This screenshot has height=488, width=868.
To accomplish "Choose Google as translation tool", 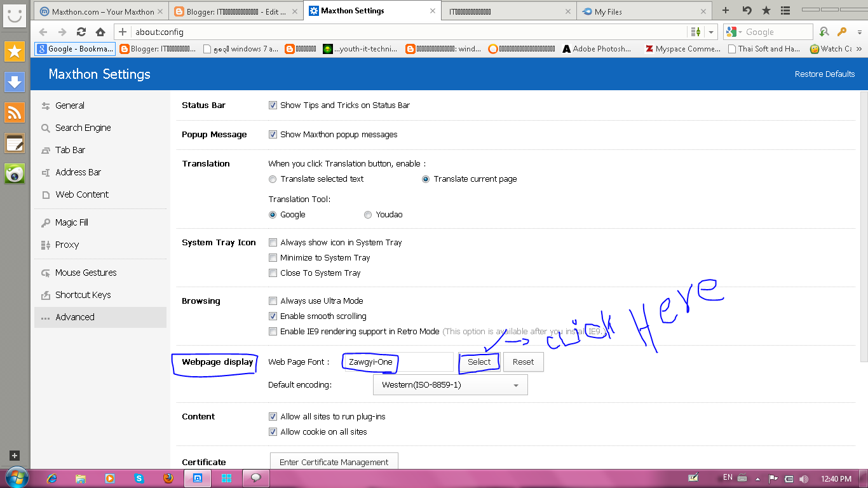I will (273, 215).
